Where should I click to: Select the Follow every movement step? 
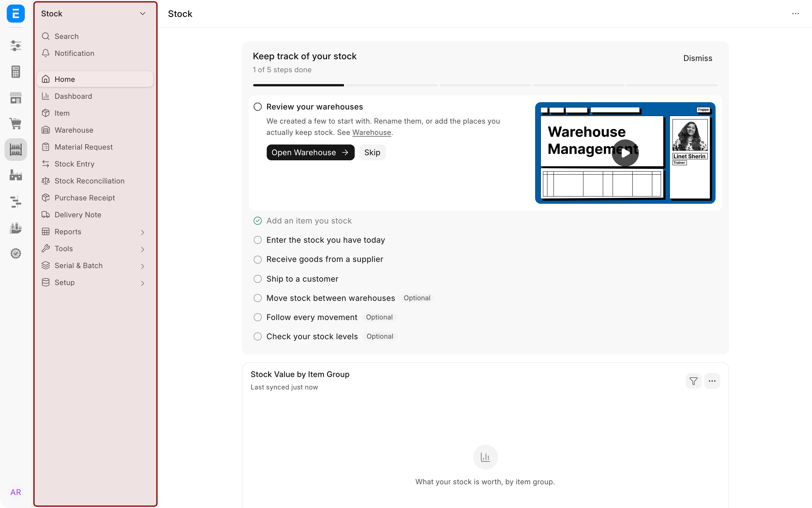tap(312, 317)
